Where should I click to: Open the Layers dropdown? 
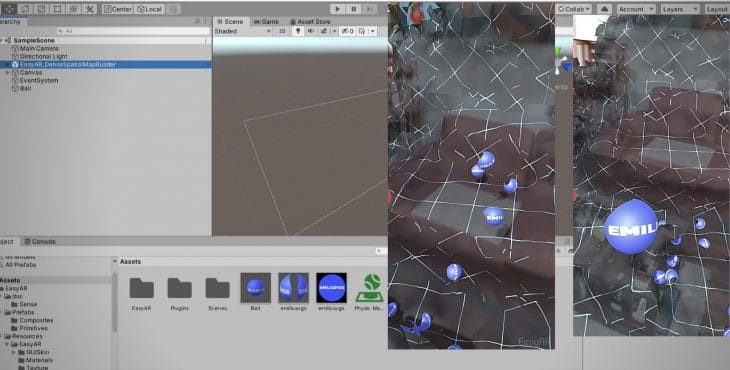click(x=680, y=9)
